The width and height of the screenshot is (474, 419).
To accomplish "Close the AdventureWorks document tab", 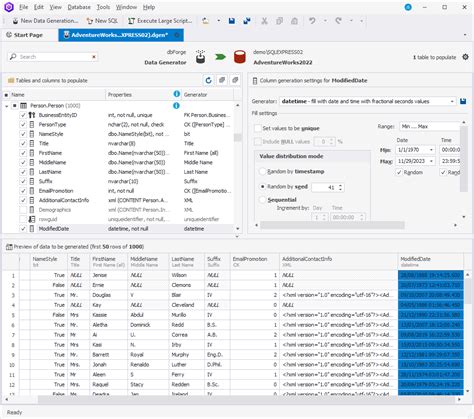I will click(x=177, y=35).
